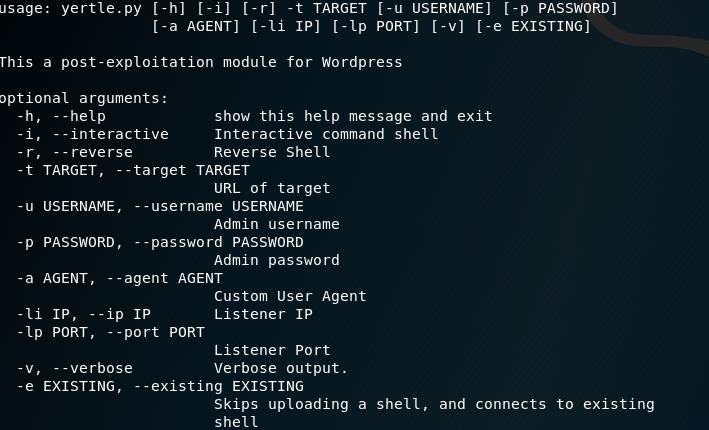The height and width of the screenshot is (430, 709).
Task: Click the "URL of target" description
Action: (x=272, y=188)
